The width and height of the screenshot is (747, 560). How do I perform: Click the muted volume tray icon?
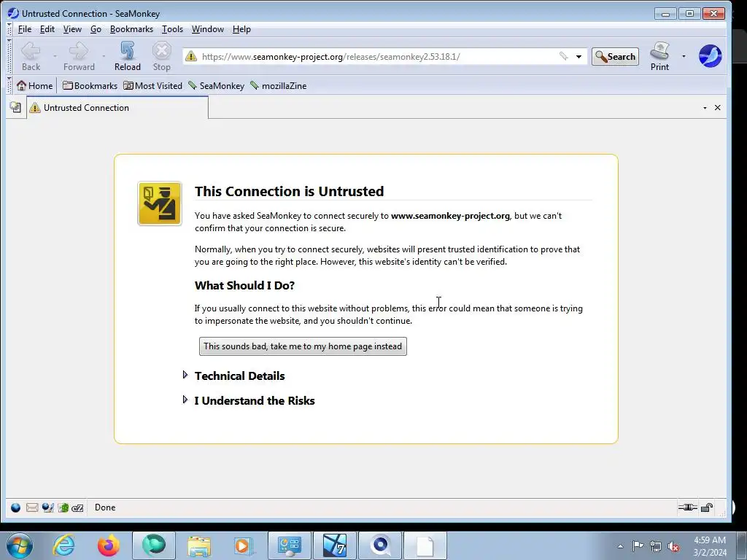coord(673,546)
